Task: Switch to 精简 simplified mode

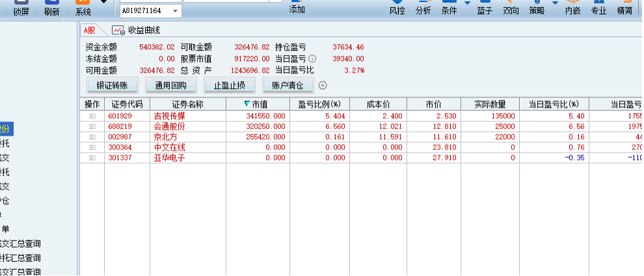Action: click(624, 7)
